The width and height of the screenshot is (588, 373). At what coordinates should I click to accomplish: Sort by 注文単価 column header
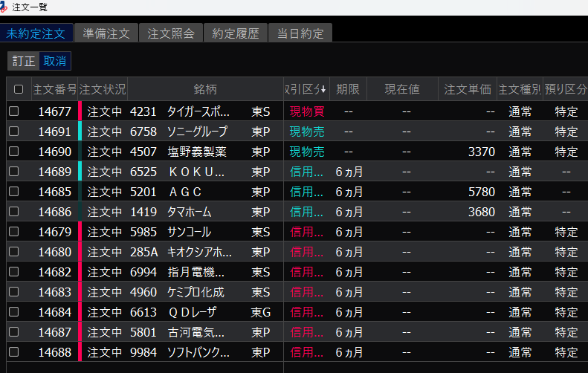(467, 89)
